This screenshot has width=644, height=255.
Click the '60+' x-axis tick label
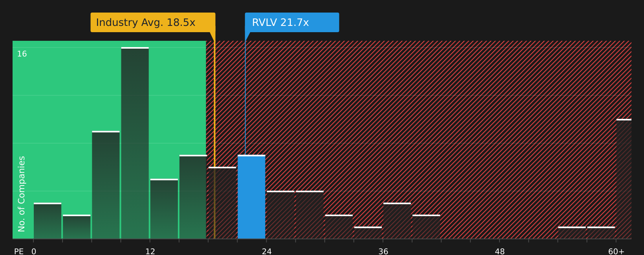tap(616, 251)
